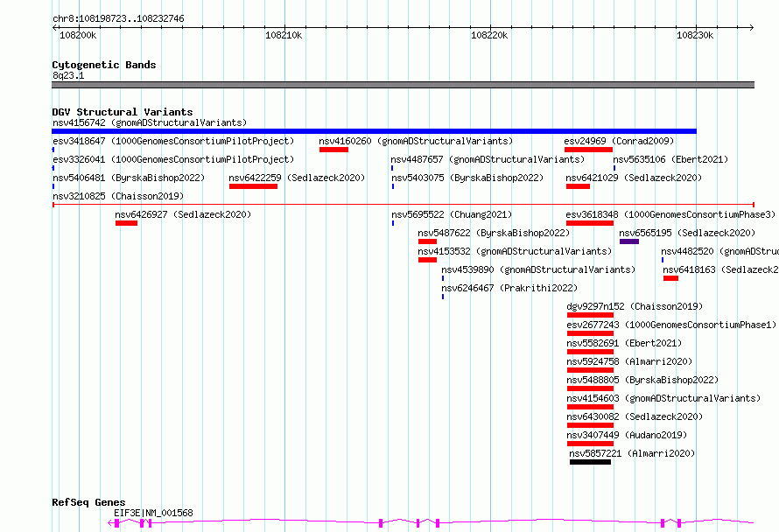Select nsv5857221 black variant bar
Image resolution: width=779 pixels, height=532 pixels.
coord(590,462)
